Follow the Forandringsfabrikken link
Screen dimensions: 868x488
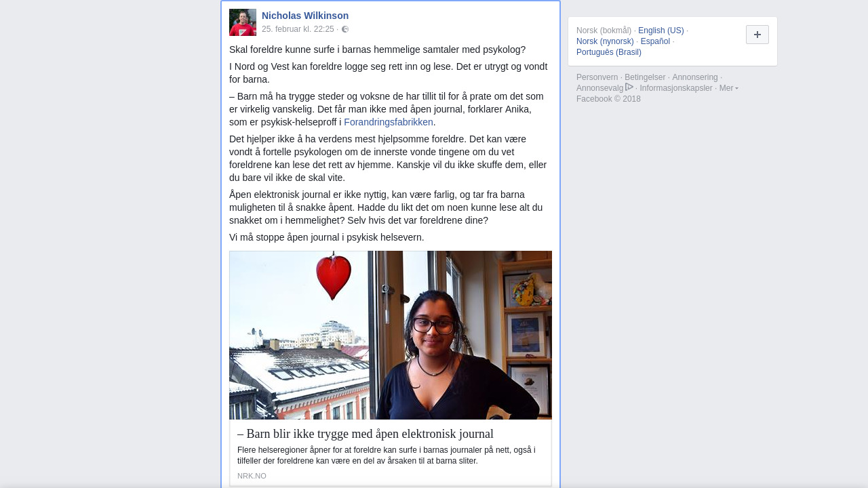coord(389,122)
